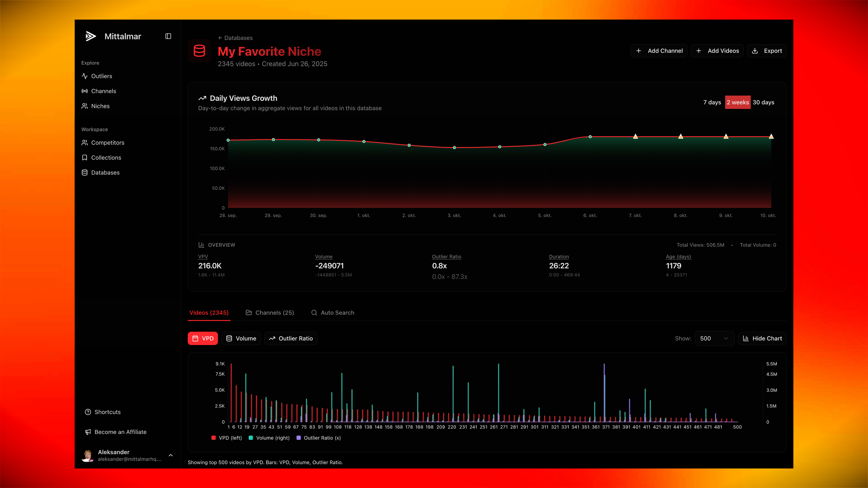The width and height of the screenshot is (868, 488).
Task: Toggle the Outlier Ratio series
Action: point(291,338)
